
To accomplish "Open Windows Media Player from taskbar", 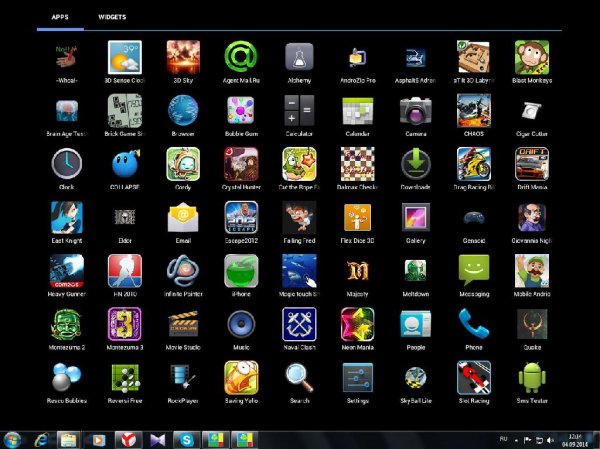I will click(98, 440).
